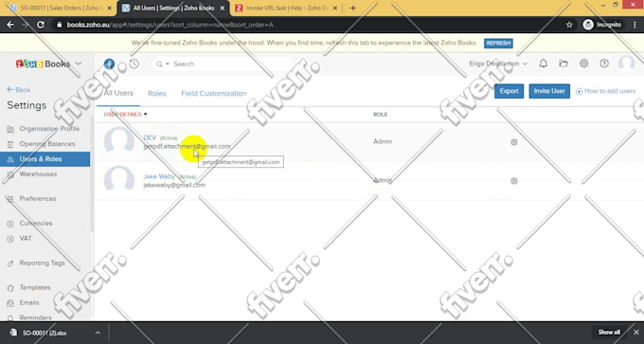This screenshot has height=344, width=644.
Task: Open the notifications bell
Action: (x=543, y=63)
